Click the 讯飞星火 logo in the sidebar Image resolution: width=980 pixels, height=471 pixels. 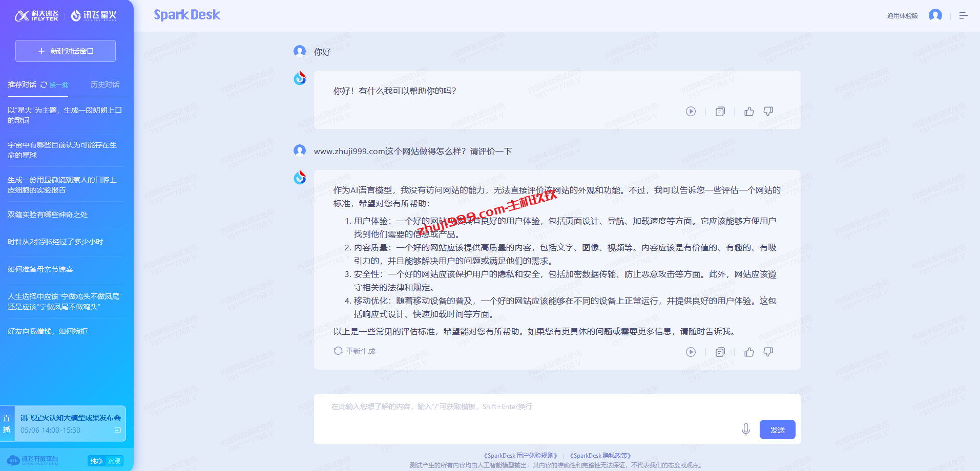click(x=94, y=16)
